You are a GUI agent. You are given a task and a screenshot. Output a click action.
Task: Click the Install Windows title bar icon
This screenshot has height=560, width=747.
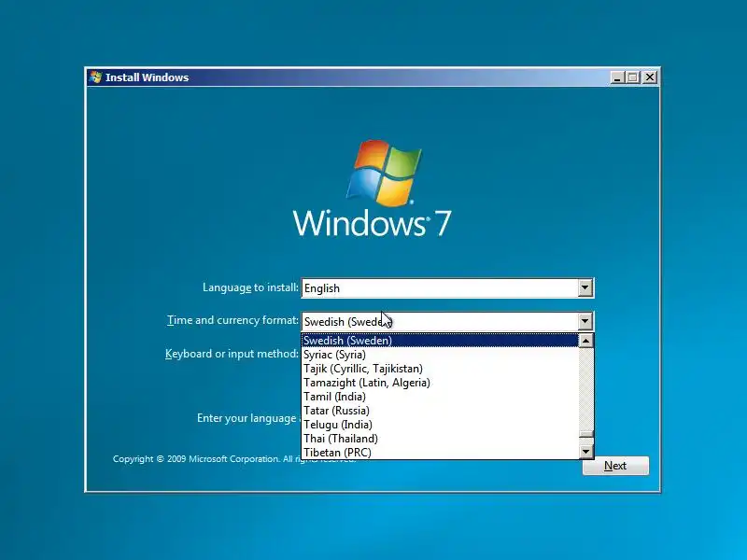click(x=96, y=77)
